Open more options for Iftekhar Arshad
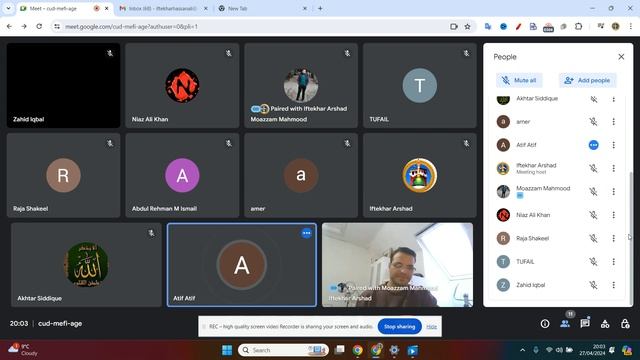The height and width of the screenshot is (360, 640). pos(613,168)
